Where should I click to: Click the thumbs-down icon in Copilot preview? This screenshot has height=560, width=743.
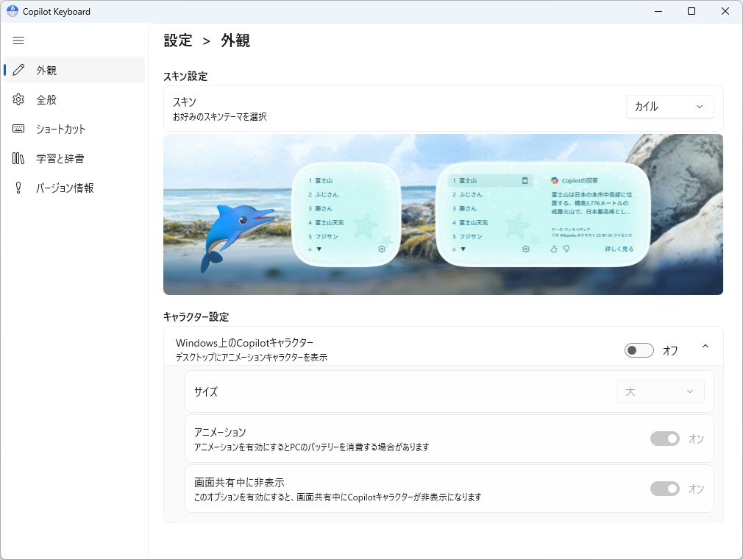point(566,249)
